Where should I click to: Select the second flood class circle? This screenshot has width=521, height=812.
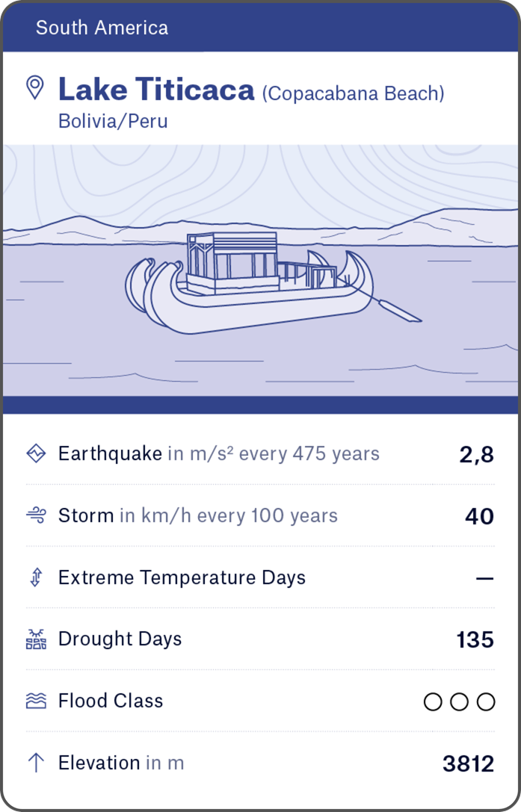coord(460,701)
